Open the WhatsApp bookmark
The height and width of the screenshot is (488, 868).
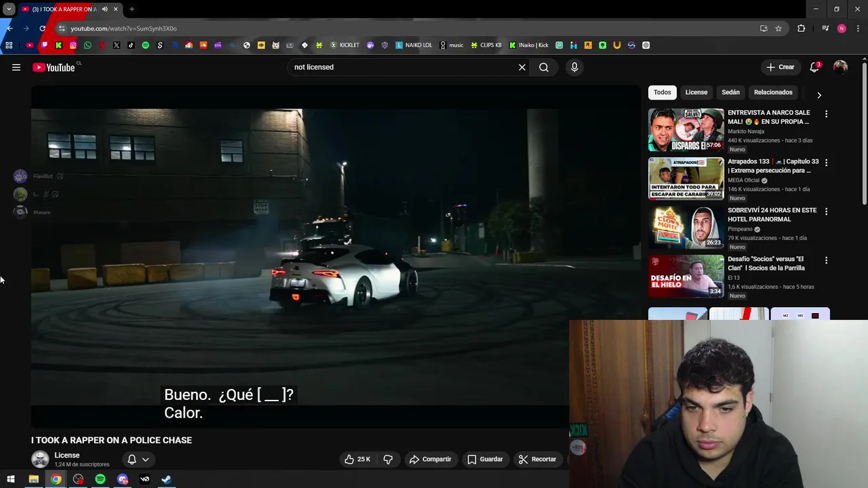(x=87, y=45)
